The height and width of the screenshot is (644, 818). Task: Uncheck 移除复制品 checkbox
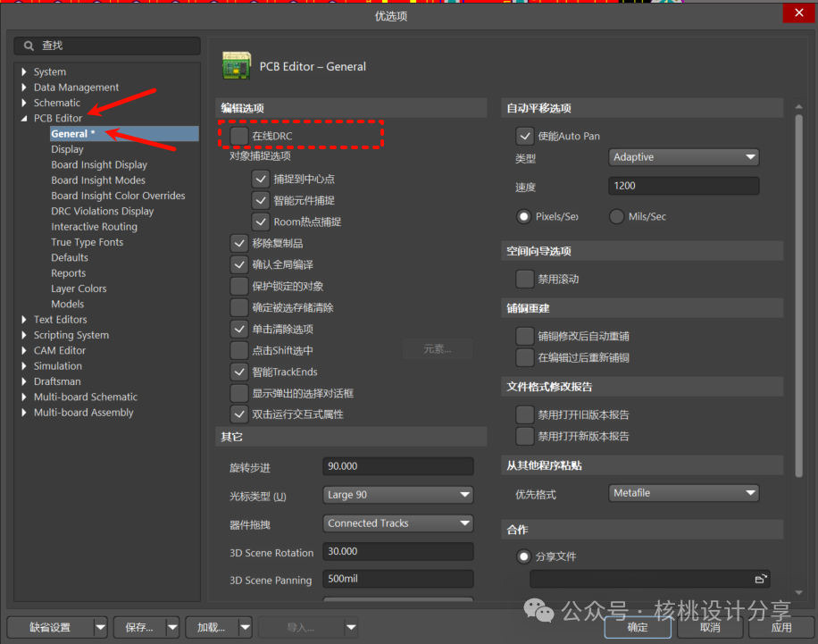coord(239,243)
